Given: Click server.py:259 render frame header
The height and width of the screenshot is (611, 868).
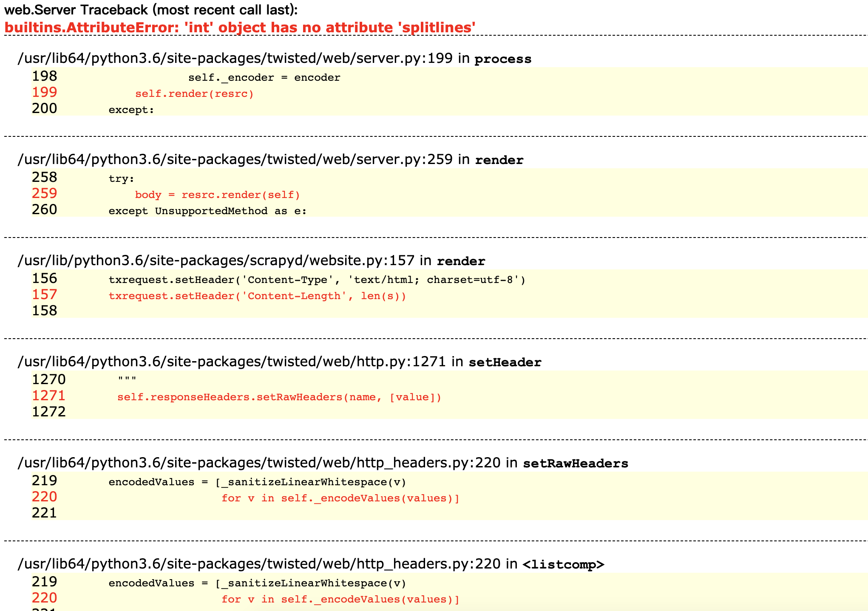Looking at the screenshot, I should (270, 159).
